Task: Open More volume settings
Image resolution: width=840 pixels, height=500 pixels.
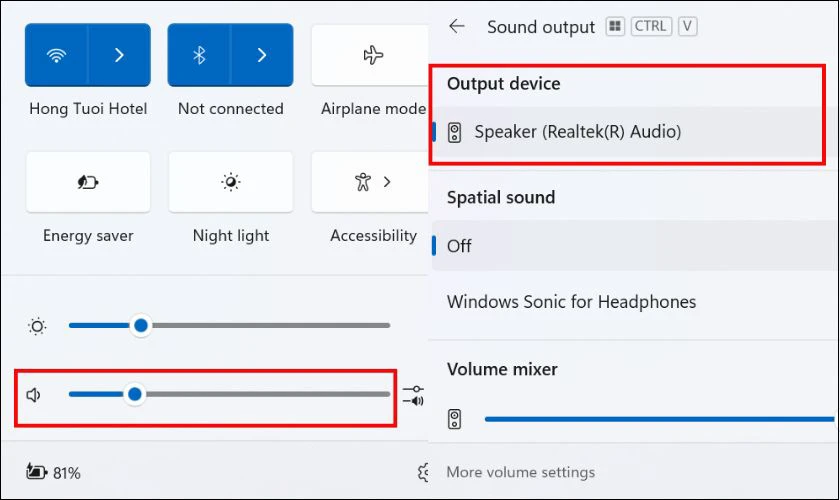Action: coord(521,472)
